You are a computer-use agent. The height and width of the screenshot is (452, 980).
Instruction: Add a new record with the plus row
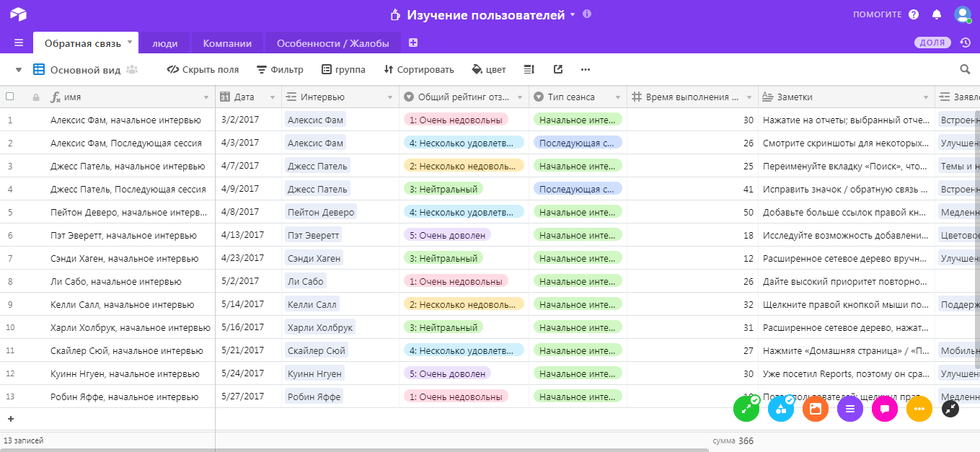[10, 418]
